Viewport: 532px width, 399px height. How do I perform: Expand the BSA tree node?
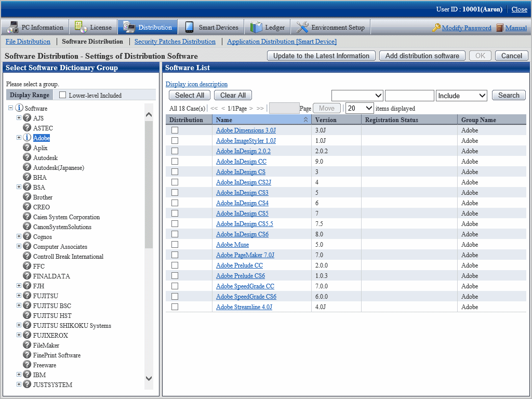pyautogui.click(x=19, y=187)
